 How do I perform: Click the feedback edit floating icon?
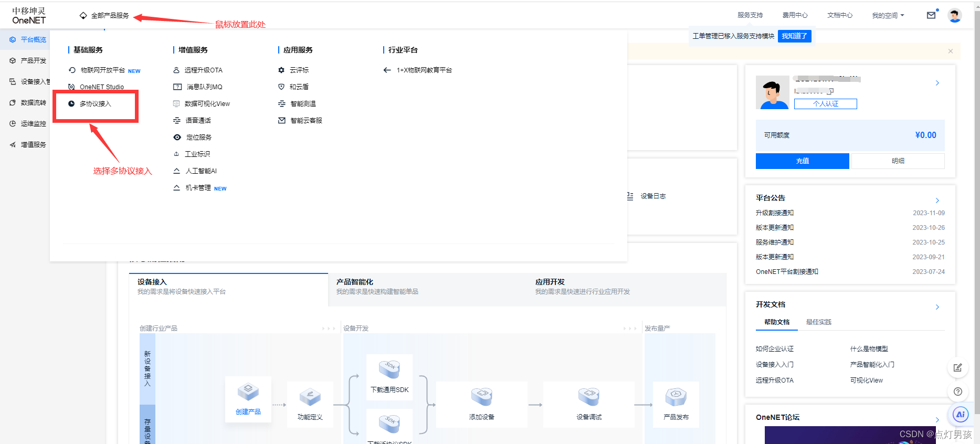958,367
